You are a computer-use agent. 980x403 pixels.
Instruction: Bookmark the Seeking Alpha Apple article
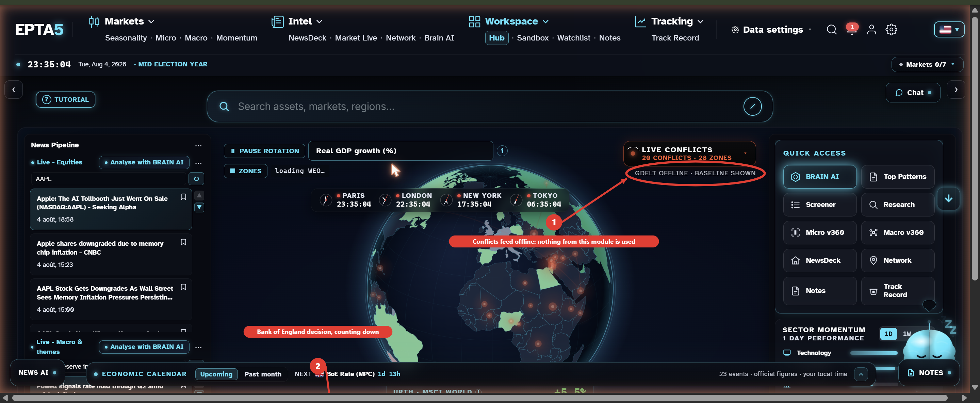(x=183, y=197)
